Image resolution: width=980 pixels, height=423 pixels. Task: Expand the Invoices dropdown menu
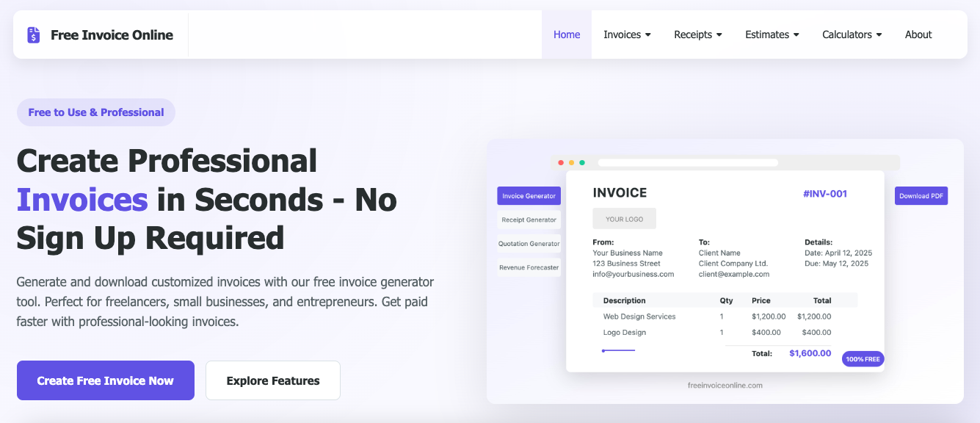pyautogui.click(x=627, y=35)
